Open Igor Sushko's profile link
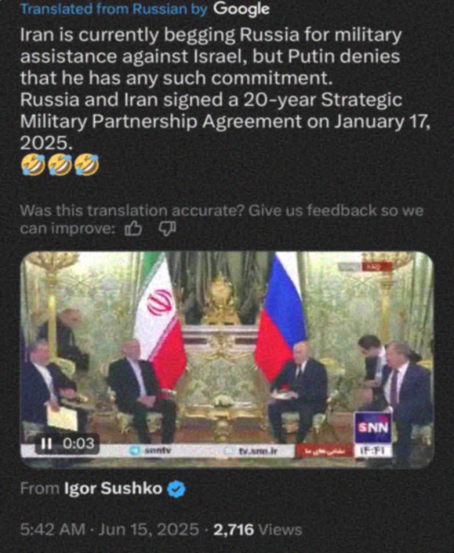 [113, 489]
